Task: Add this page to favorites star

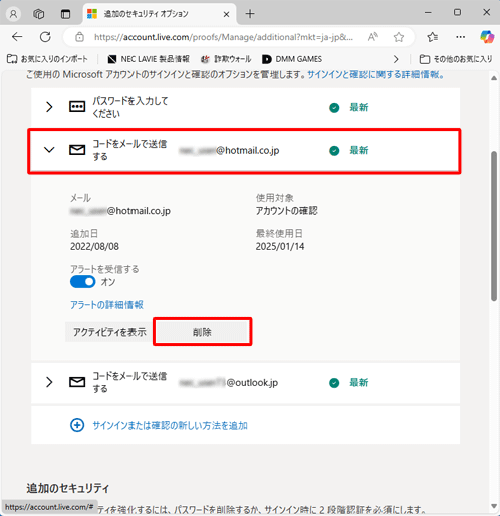Action: (x=399, y=37)
